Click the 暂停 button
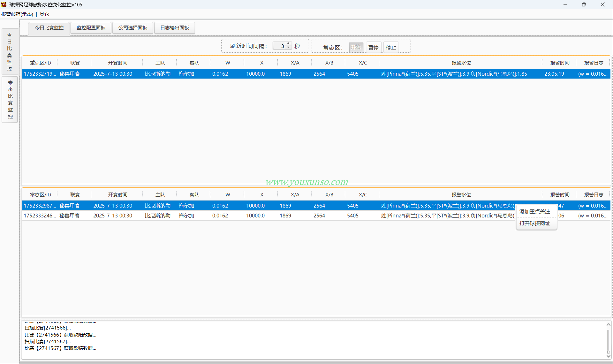The width and height of the screenshot is (613, 364). (x=374, y=47)
